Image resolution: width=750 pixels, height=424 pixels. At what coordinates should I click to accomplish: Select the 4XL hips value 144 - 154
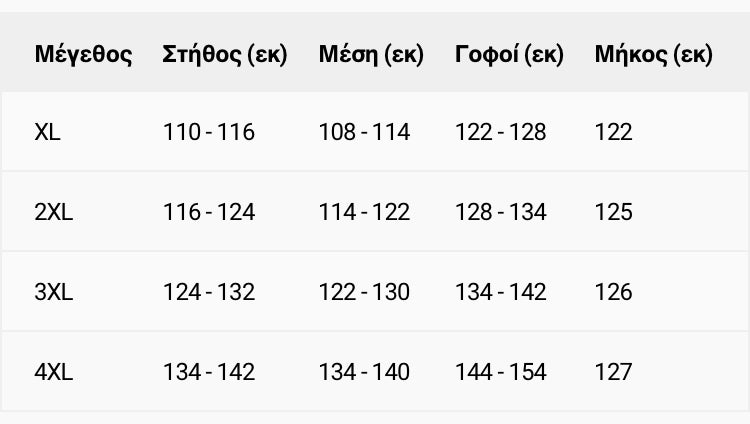(x=500, y=372)
